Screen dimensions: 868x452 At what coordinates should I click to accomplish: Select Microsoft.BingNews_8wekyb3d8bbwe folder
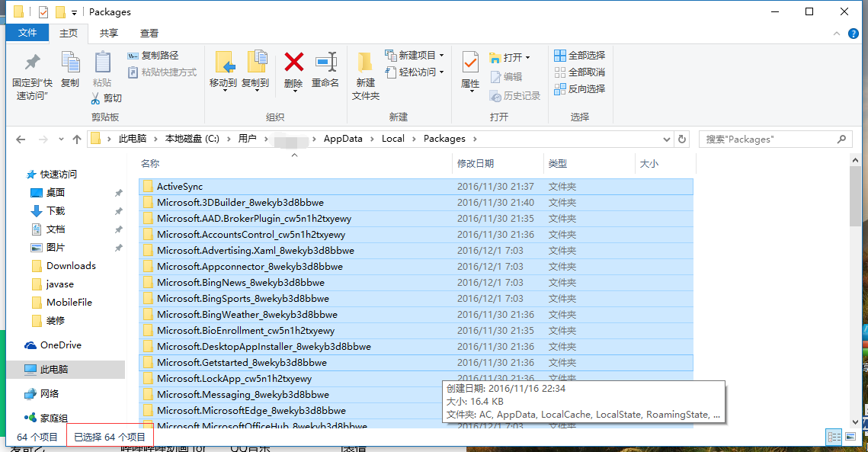click(416, 283)
